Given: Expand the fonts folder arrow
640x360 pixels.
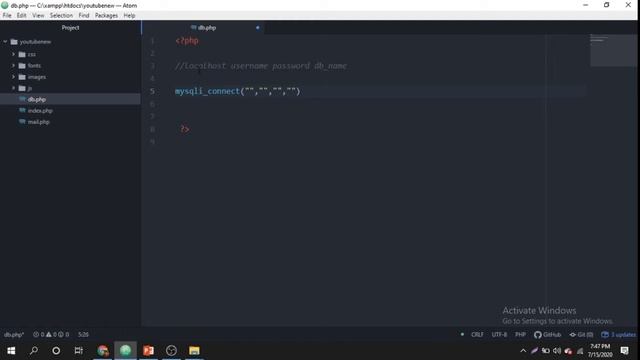Looking at the screenshot, I should 13,65.
